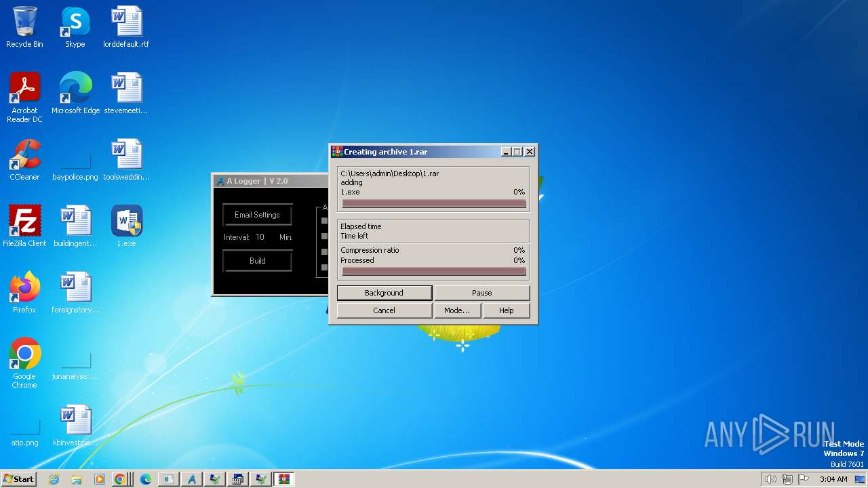Screen dimensions: 868x488
Task: Launch Skype from the desktop
Action: click(x=75, y=27)
